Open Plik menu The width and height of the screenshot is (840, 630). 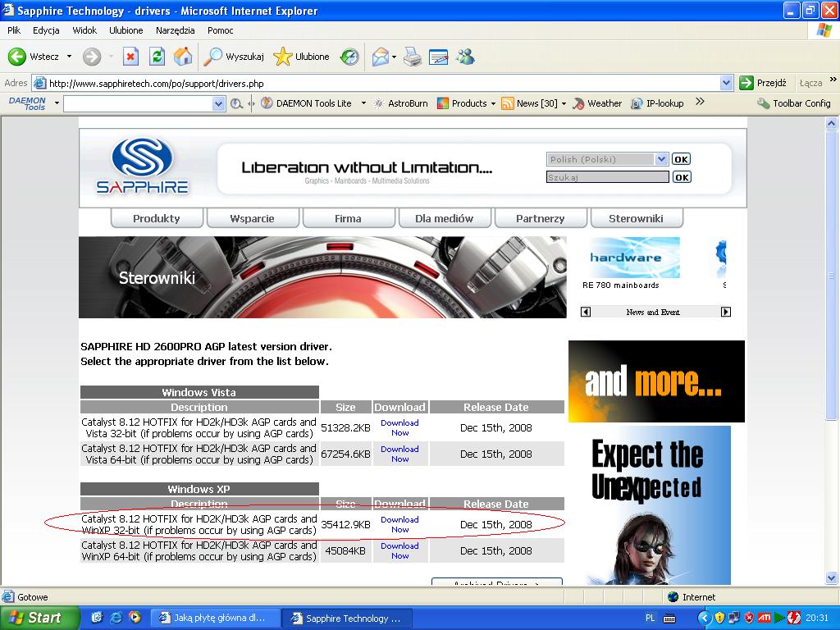point(14,30)
